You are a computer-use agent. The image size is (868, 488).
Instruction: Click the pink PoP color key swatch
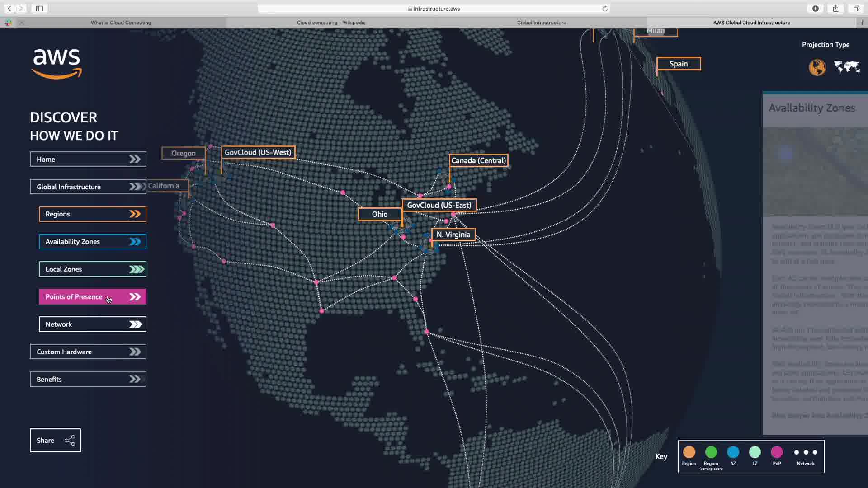coord(777,452)
